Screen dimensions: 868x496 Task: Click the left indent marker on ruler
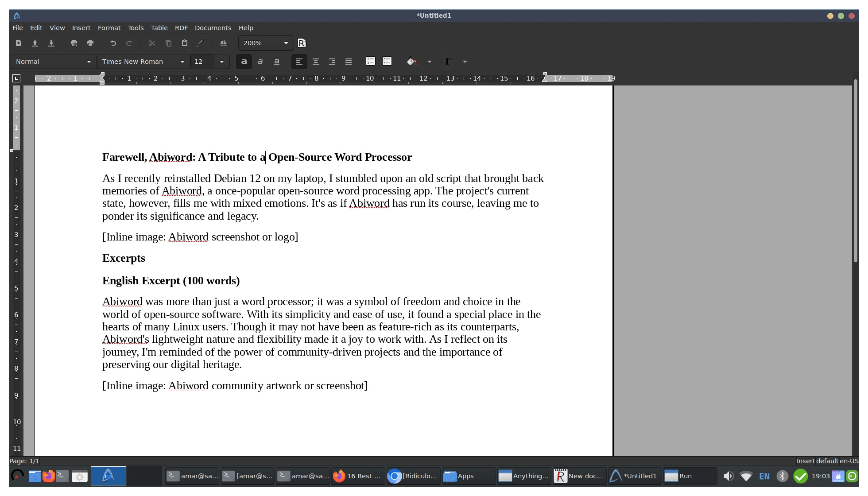102,82
